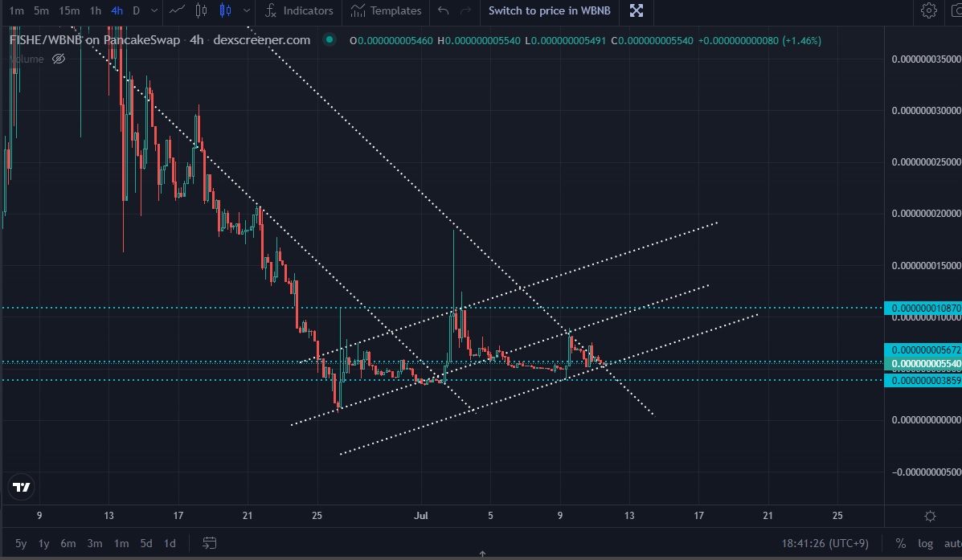Viewport: 962px width, 560px height.
Task: Select the hollow candles chart style icon
Action: (x=201, y=10)
